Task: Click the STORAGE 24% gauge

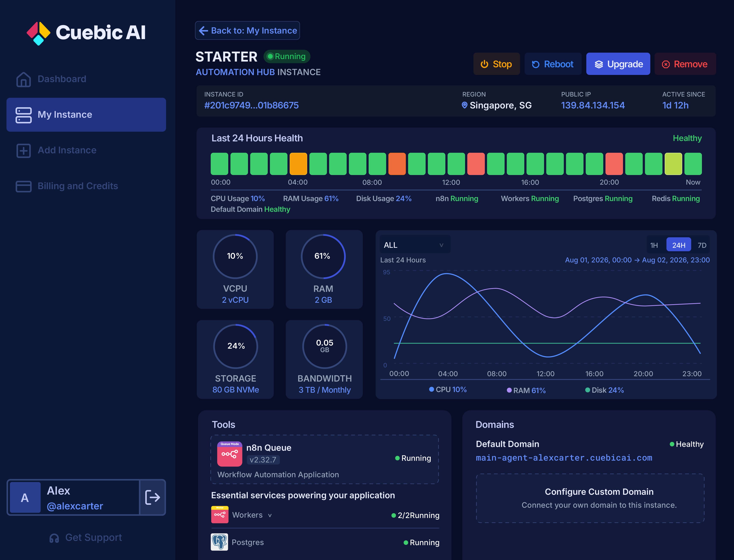Action: [236, 346]
